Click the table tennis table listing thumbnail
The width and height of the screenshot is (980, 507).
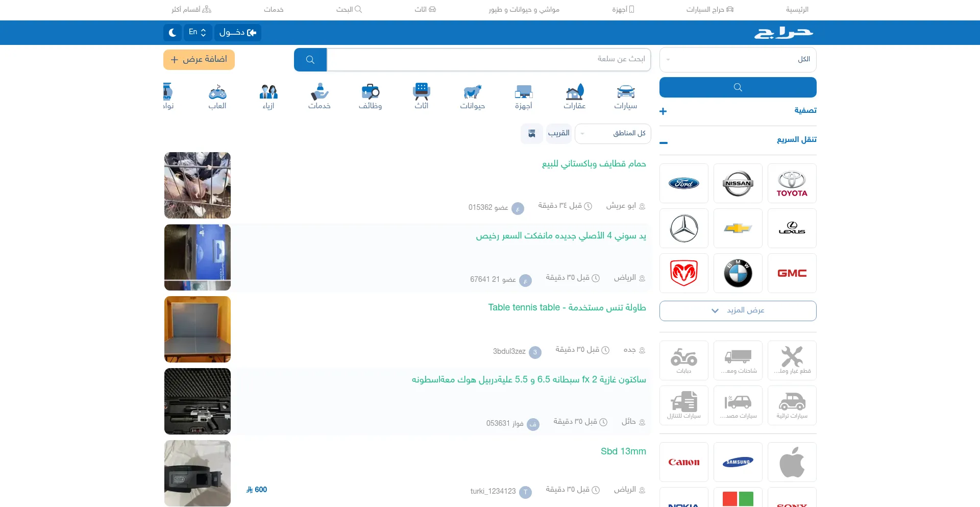click(x=197, y=329)
